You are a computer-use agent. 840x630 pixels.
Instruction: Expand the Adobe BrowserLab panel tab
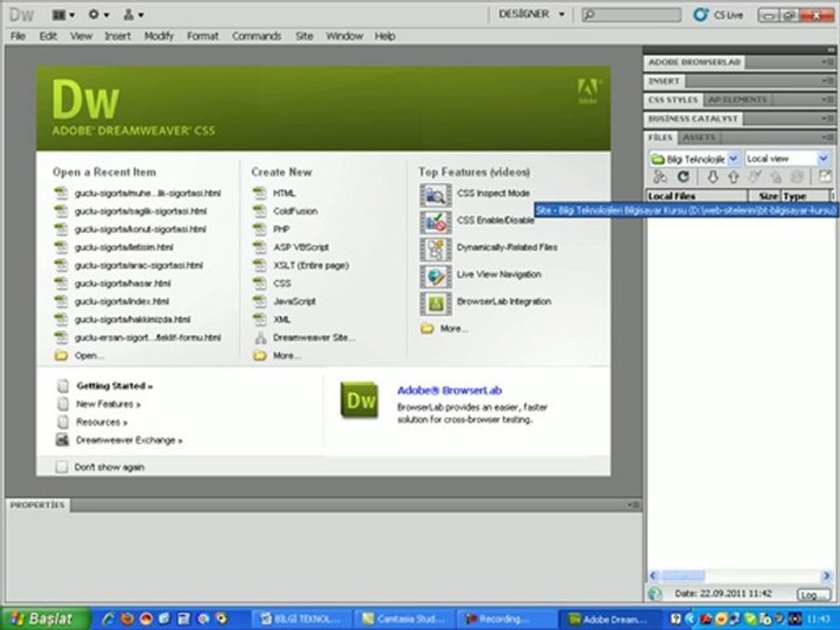(694, 62)
